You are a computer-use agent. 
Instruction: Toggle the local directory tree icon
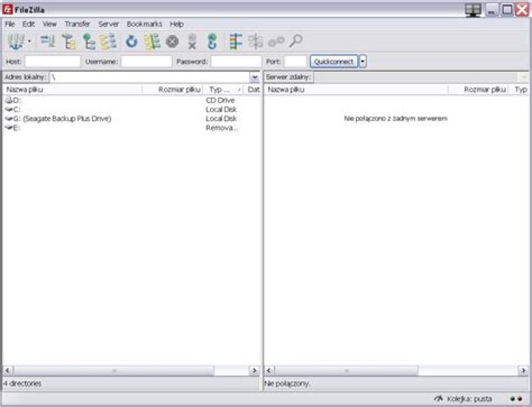pos(69,41)
